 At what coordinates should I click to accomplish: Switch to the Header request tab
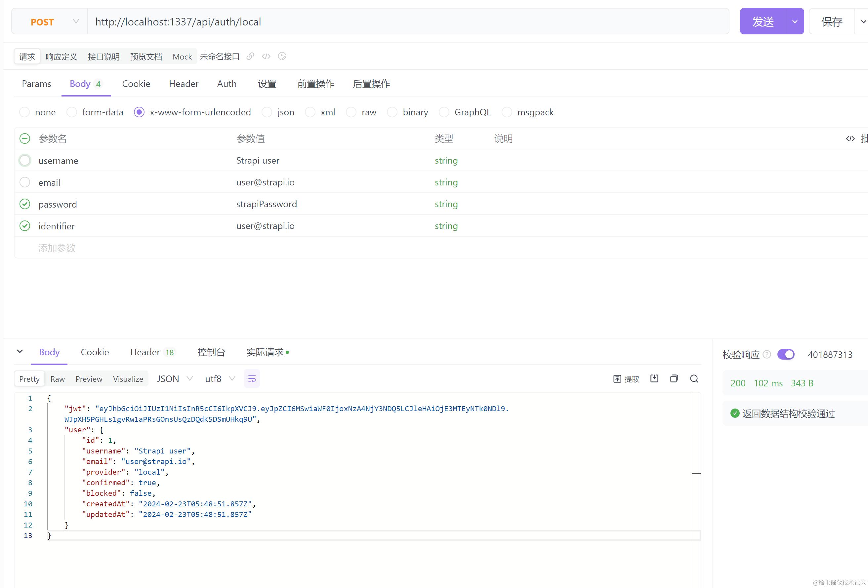[184, 84]
